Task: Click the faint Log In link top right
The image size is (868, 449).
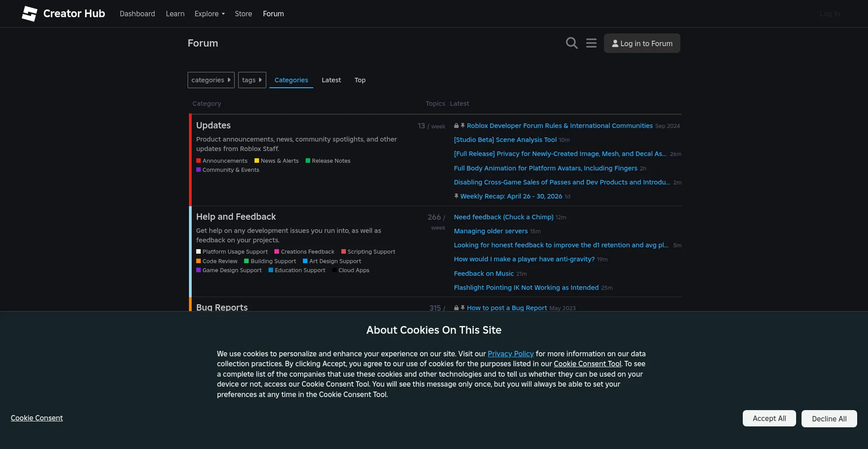Action: pos(830,14)
